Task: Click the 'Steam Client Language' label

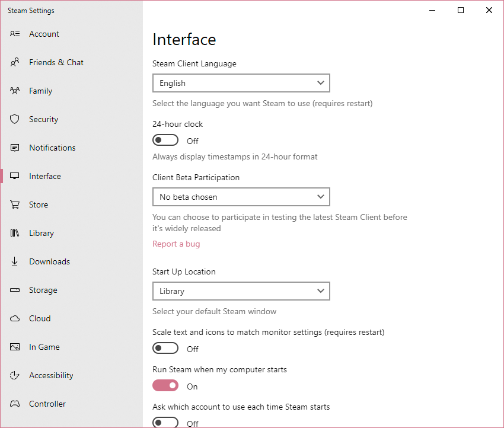Action: pyautogui.click(x=194, y=63)
